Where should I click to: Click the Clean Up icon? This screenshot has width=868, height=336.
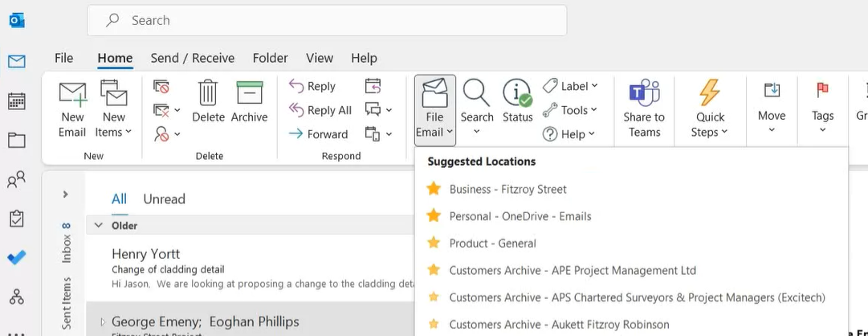pyautogui.click(x=161, y=110)
